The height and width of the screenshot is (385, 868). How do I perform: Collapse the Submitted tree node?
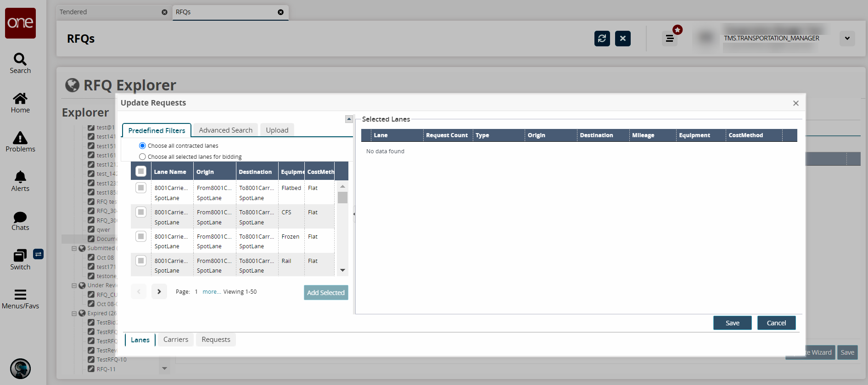click(74, 248)
